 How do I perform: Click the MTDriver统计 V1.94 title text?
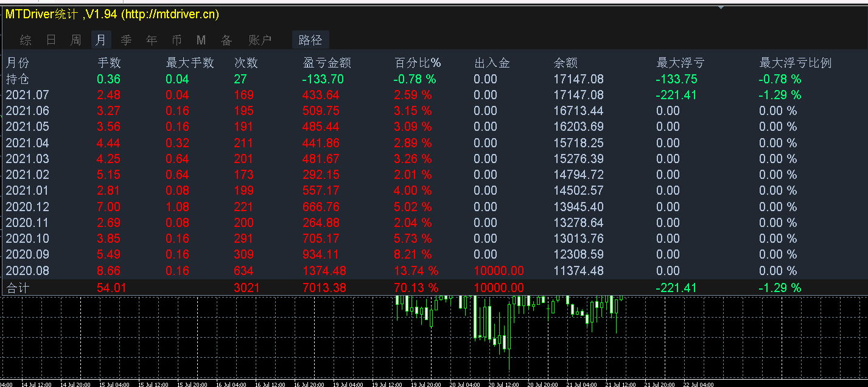112,14
